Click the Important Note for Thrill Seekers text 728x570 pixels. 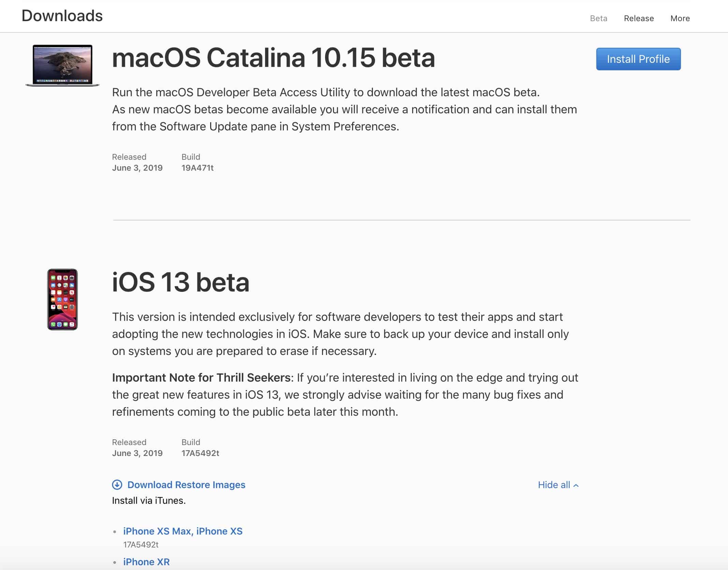coord(201,377)
